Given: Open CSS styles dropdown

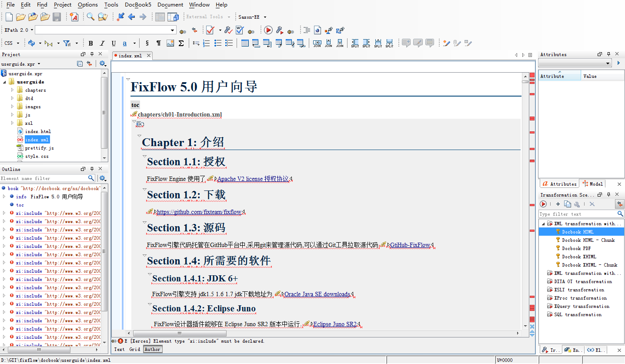Looking at the screenshot, I should (x=12, y=43).
